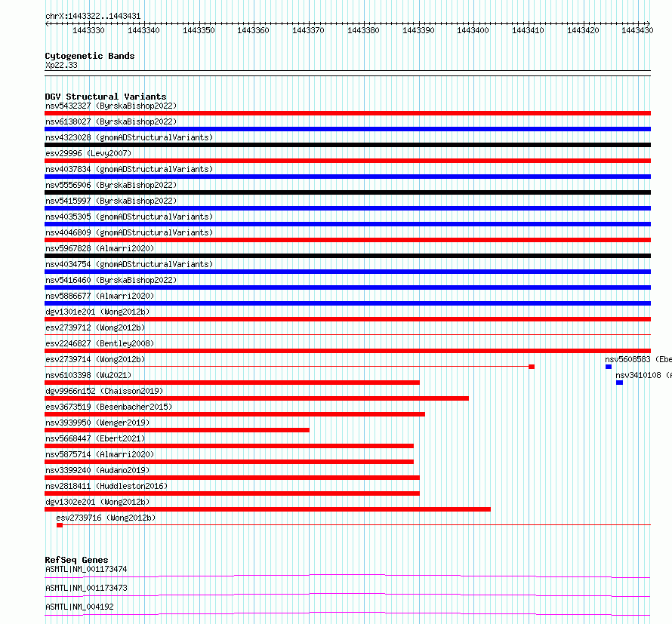Click the left arrow end of the ruler
This screenshot has height=624, width=672.
pos(47,23)
